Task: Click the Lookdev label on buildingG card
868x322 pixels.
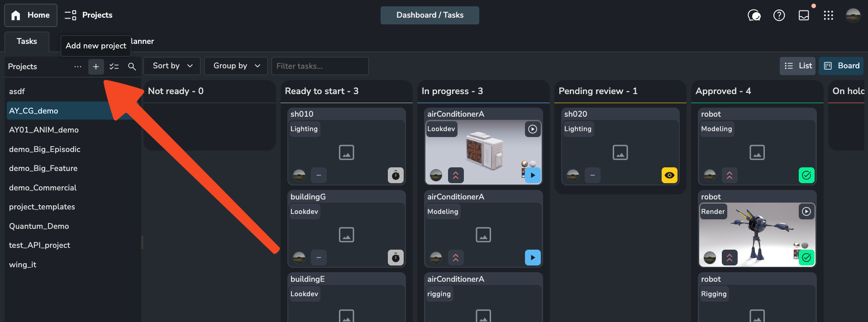Action: point(304,212)
